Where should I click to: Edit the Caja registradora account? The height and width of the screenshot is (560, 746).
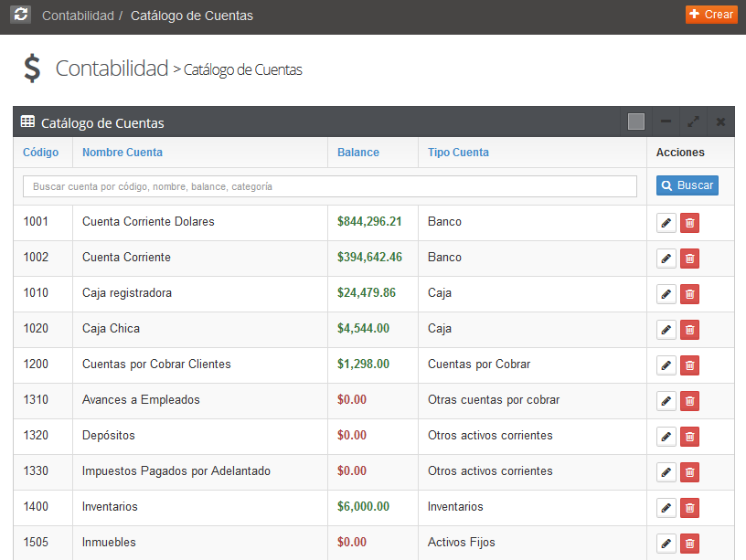666,293
